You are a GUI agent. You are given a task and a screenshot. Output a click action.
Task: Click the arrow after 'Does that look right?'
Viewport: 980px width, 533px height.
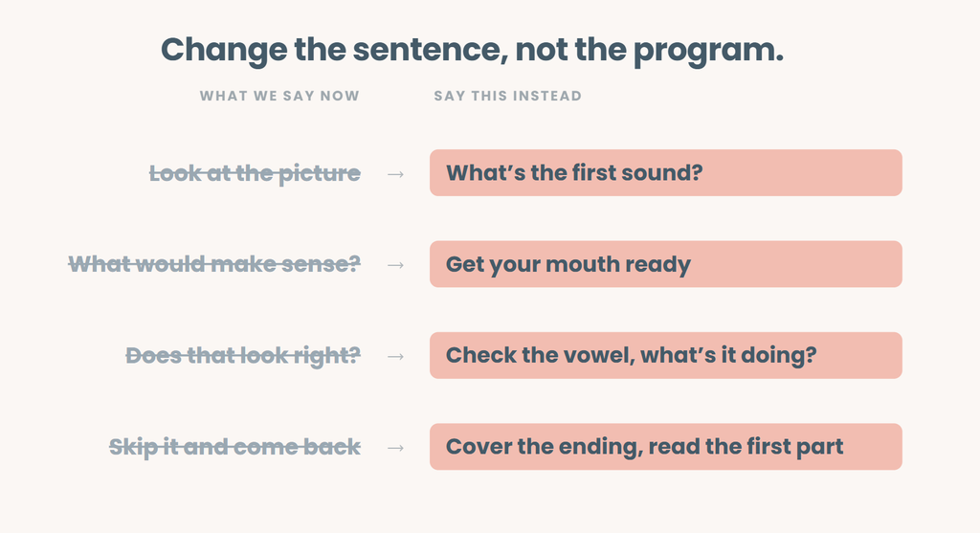point(395,357)
